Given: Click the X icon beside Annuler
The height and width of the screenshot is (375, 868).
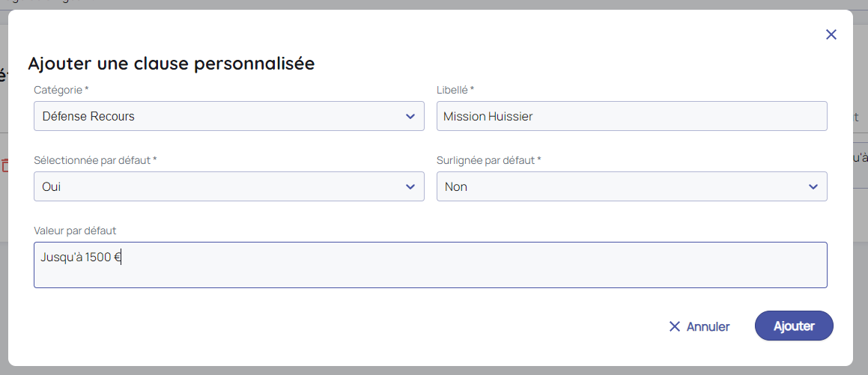Looking at the screenshot, I should (x=674, y=326).
